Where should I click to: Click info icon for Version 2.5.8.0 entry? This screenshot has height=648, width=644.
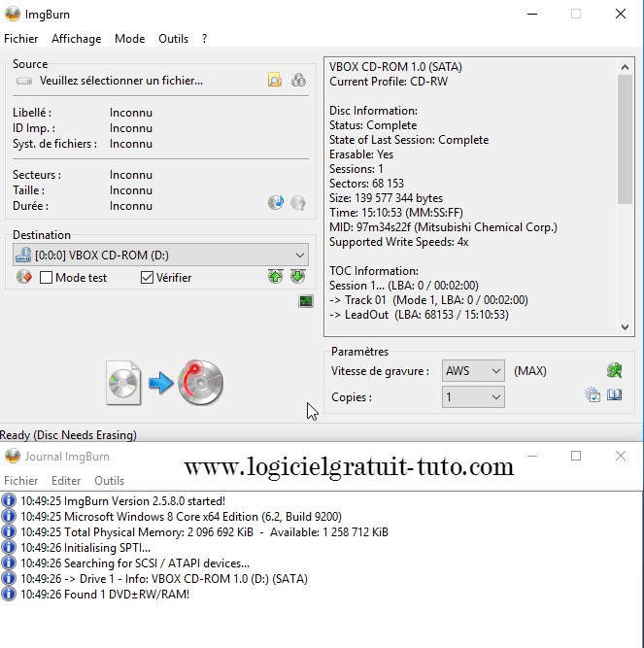point(9,501)
